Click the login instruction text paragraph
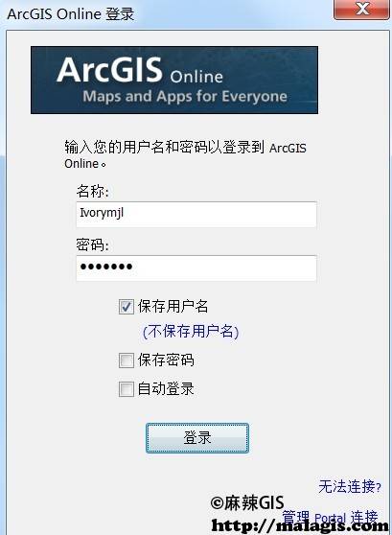Image resolution: width=392 pixels, height=535 pixels. 185,155
